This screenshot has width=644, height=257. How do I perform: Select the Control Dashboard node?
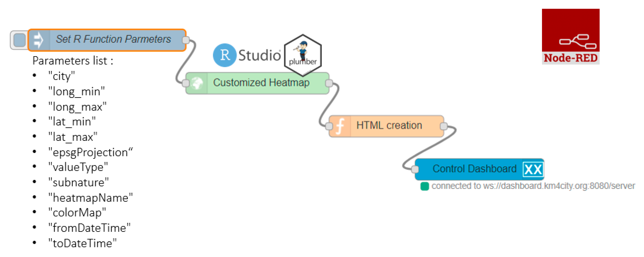474,169
